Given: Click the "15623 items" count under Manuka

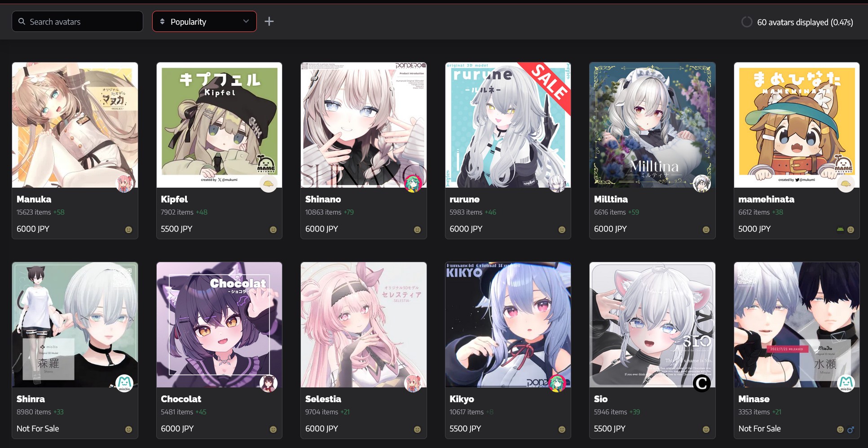Looking at the screenshot, I should pos(34,212).
